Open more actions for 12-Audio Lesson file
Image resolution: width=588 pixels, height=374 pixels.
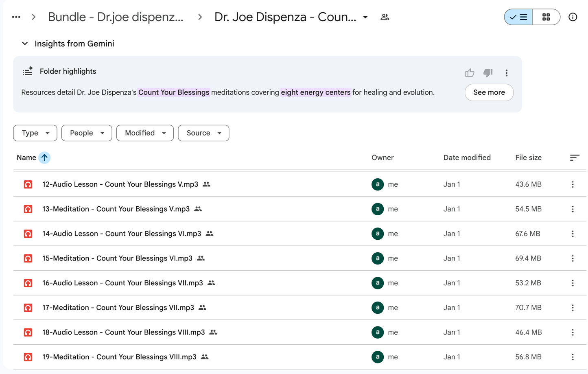(x=573, y=184)
